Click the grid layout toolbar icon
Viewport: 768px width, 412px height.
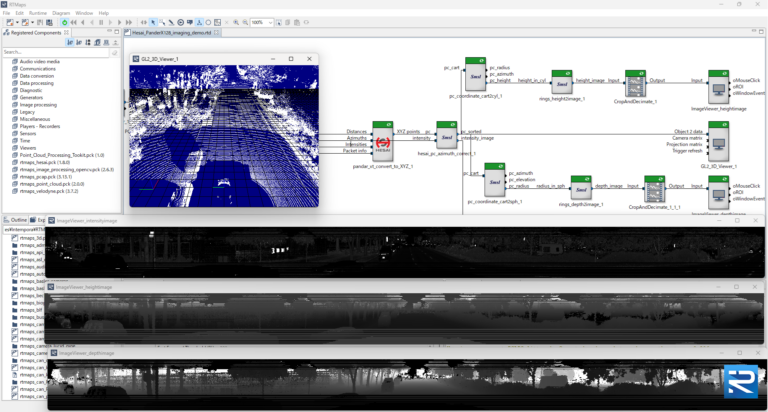pyautogui.click(x=217, y=22)
